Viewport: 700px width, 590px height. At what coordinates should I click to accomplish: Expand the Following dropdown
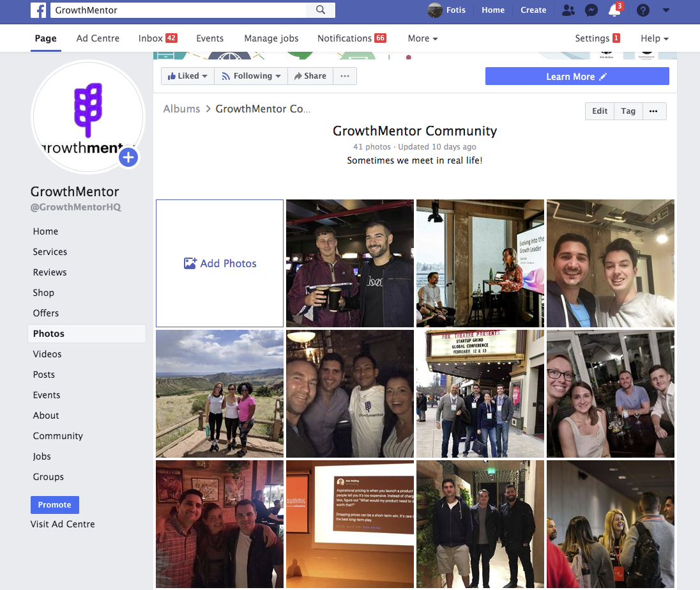(252, 76)
